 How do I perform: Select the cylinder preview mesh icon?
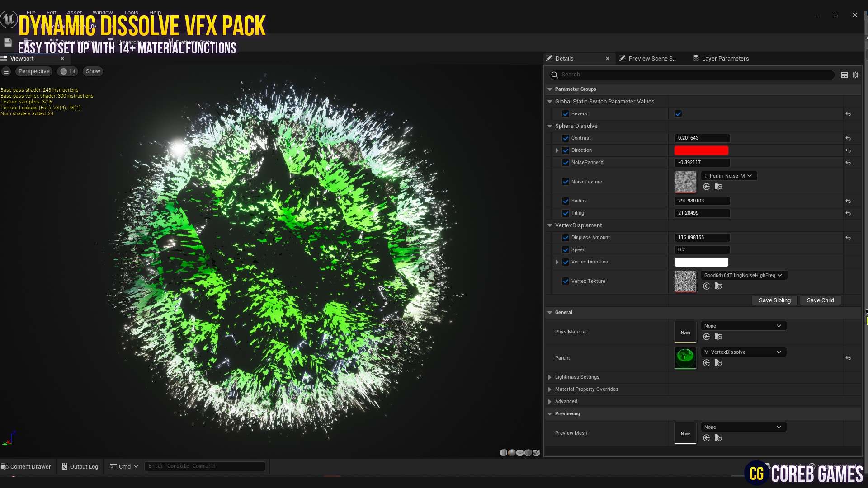tap(503, 452)
